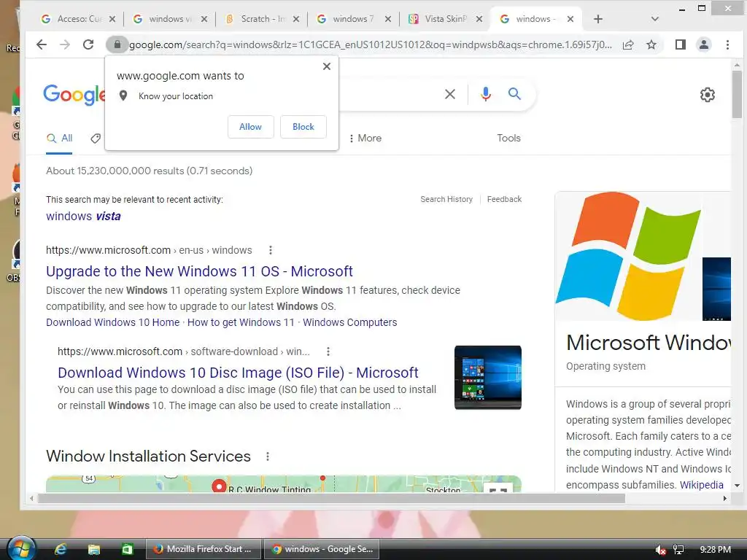Allow Google to know your location
The height and width of the screenshot is (560, 747).
tap(251, 127)
